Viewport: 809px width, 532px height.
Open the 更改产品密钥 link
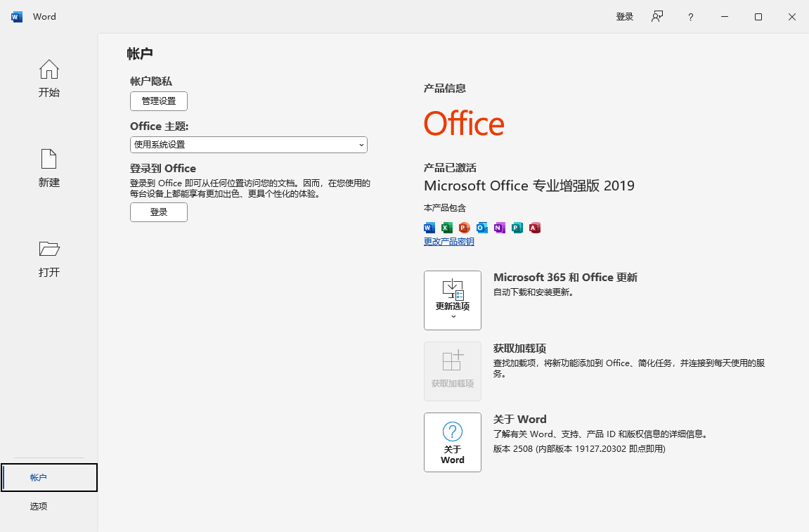coord(449,242)
